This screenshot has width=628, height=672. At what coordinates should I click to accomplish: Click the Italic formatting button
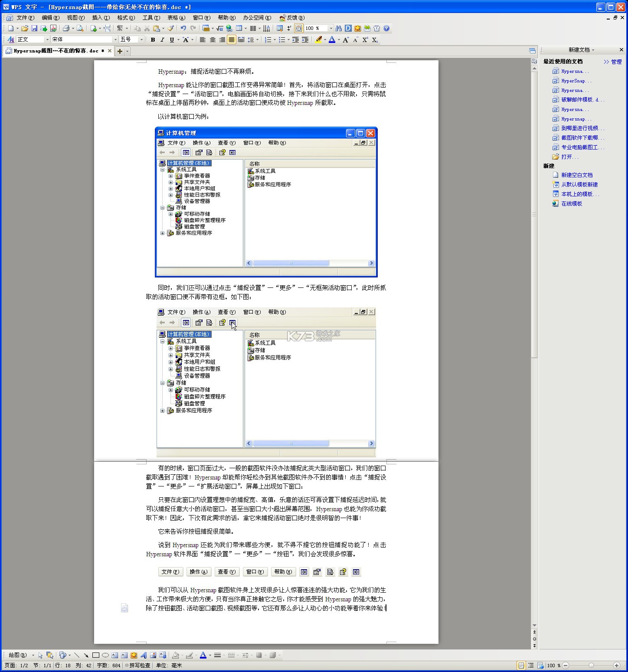[x=162, y=40]
